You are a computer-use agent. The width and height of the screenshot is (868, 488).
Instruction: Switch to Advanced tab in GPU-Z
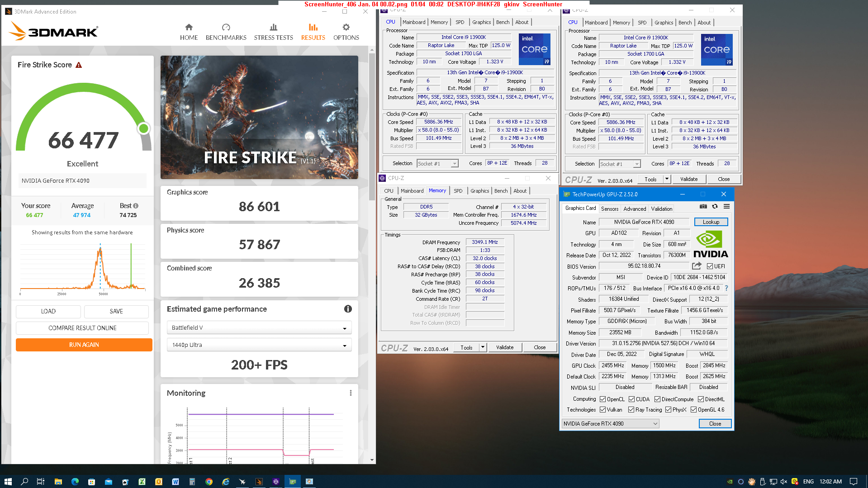click(635, 209)
